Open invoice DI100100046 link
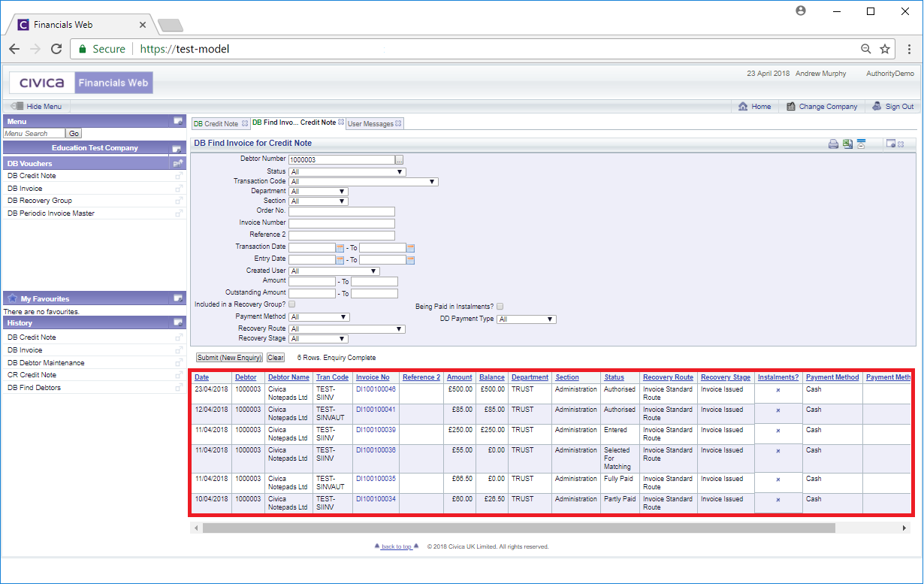 (x=376, y=389)
